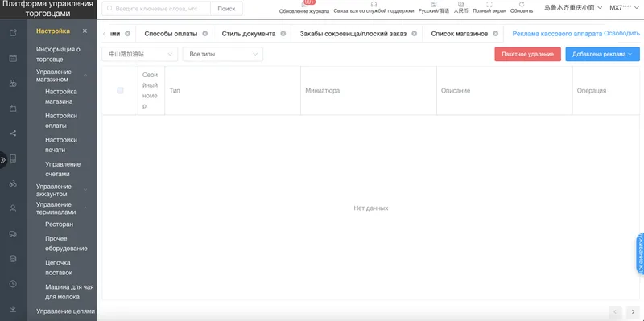Go to previous page arrow
The image size is (644, 321).
click(615, 312)
